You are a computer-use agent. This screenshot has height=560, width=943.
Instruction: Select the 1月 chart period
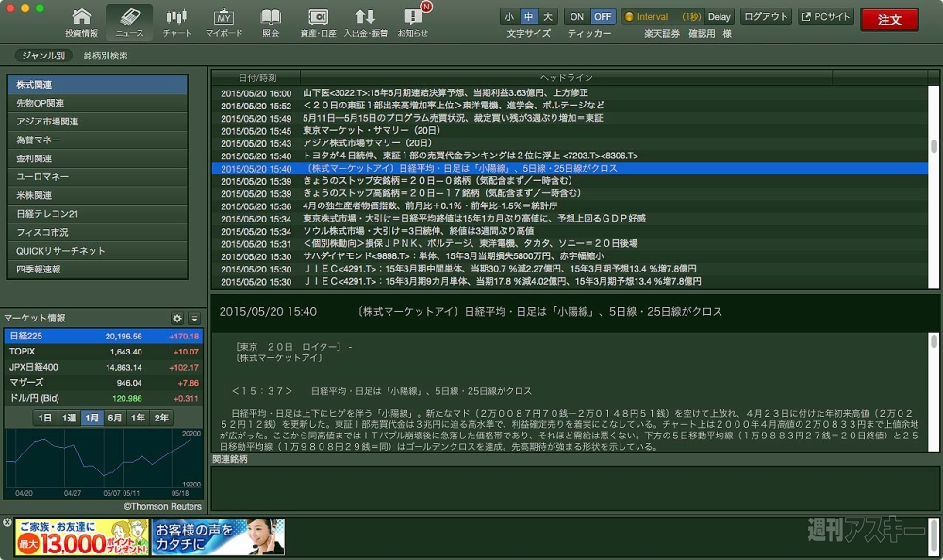[x=91, y=418]
